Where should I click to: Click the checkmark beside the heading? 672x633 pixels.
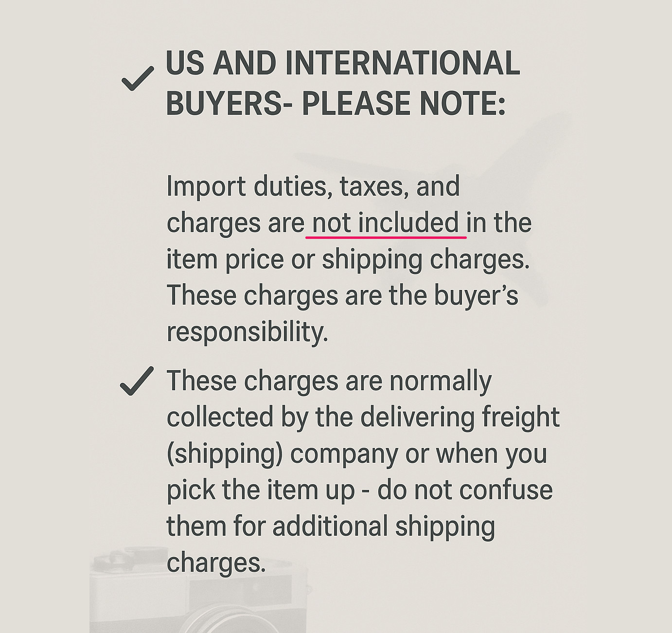tap(138, 78)
